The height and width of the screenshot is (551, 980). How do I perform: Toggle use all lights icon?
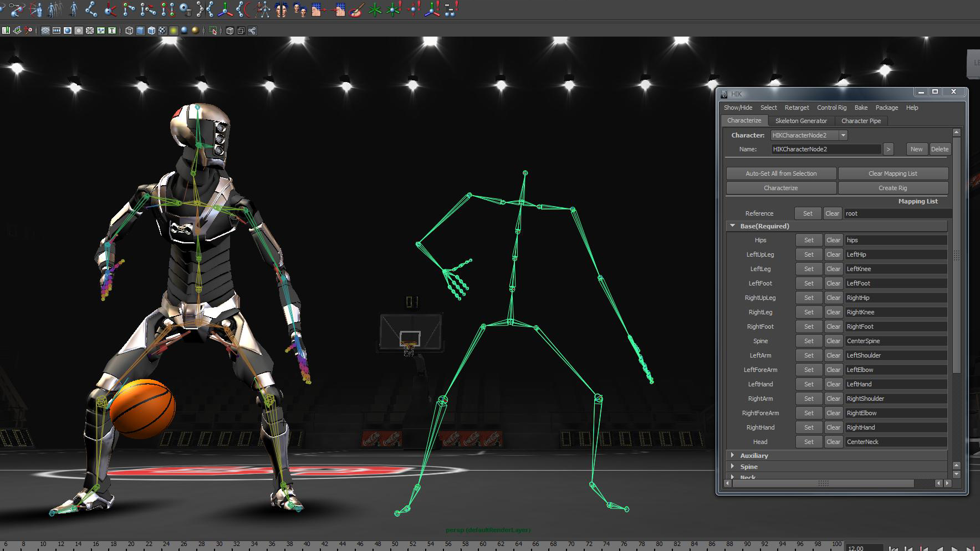173,30
